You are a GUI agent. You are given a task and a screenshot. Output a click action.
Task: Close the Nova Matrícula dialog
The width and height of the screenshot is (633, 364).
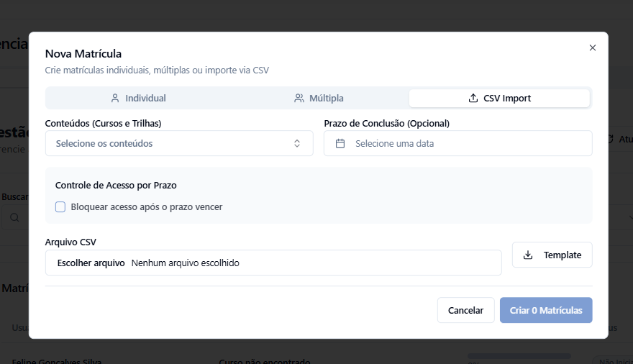(x=593, y=47)
